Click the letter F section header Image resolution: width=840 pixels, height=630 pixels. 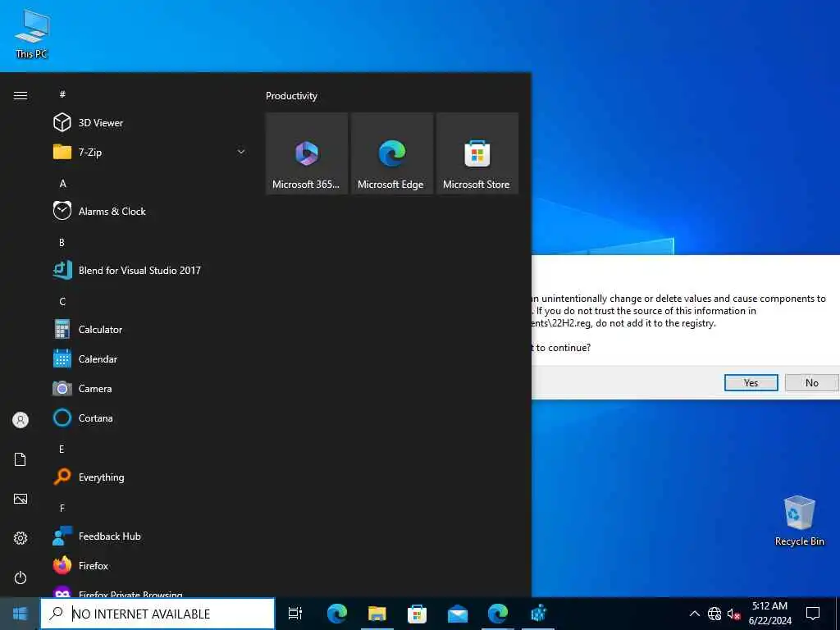(62, 508)
